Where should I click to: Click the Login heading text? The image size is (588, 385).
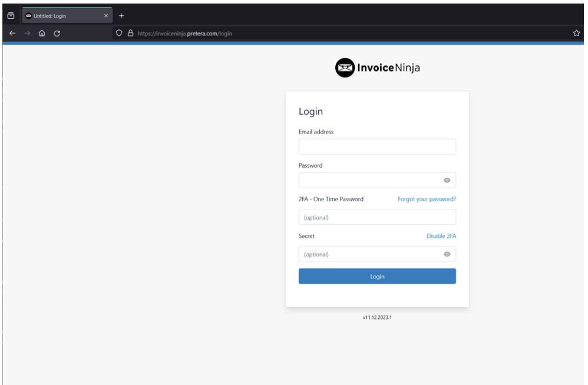pyautogui.click(x=311, y=112)
